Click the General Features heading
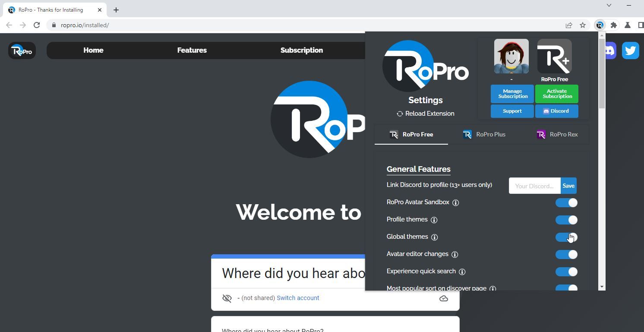Image resolution: width=644 pixels, height=332 pixels. pos(419,169)
